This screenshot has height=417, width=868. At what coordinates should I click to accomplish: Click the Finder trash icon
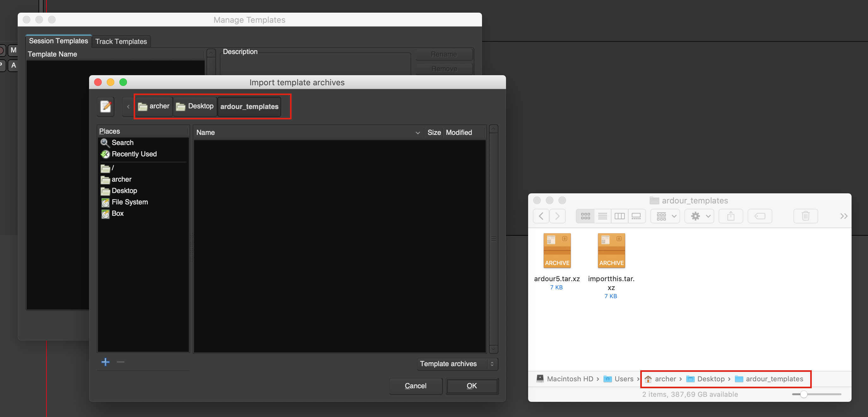tap(805, 216)
